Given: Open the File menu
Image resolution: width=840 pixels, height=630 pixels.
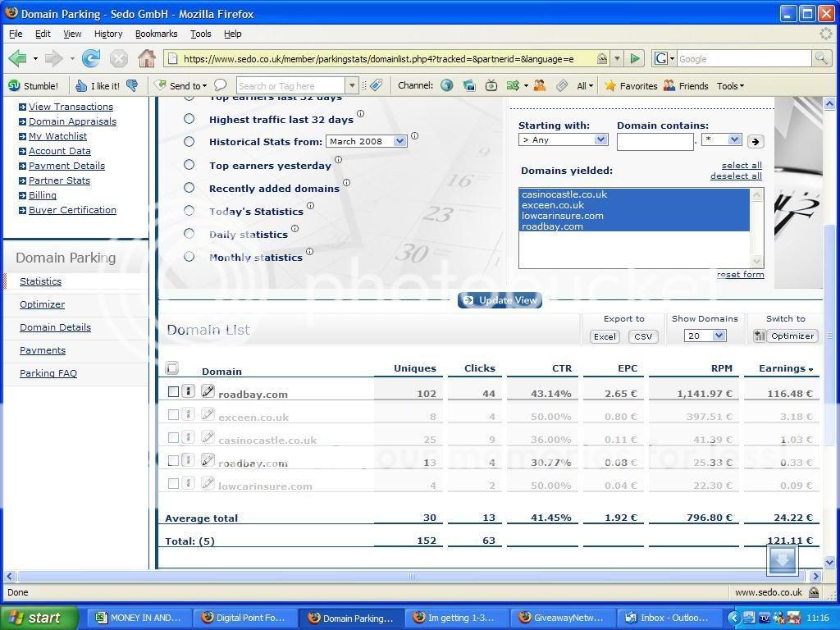Looking at the screenshot, I should click(x=16, y=34).
